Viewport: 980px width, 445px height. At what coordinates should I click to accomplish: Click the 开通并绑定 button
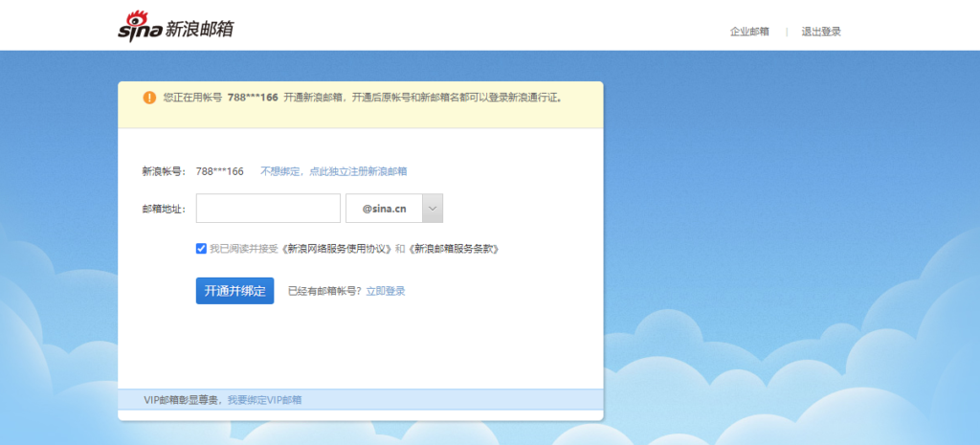(235, 291)
